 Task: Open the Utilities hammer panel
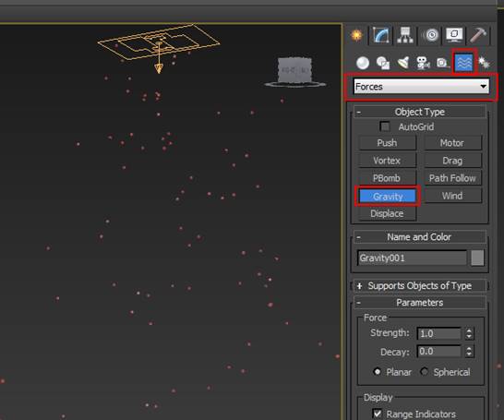pos(478,35)
